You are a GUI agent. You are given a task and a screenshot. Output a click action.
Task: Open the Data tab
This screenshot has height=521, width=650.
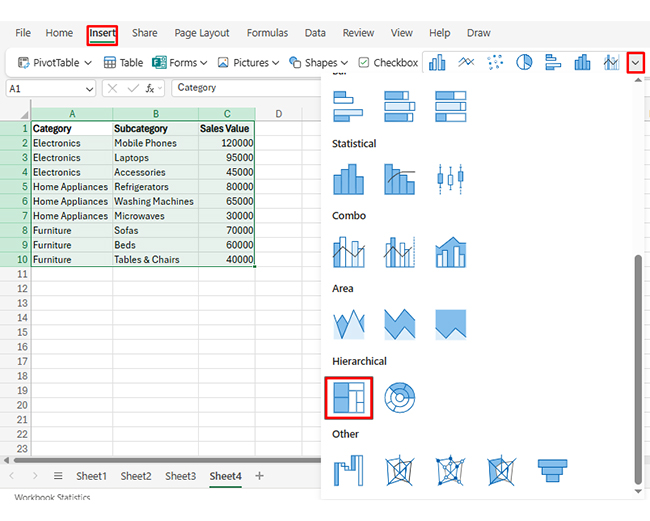pyautogui.click(x=315, y=33)
